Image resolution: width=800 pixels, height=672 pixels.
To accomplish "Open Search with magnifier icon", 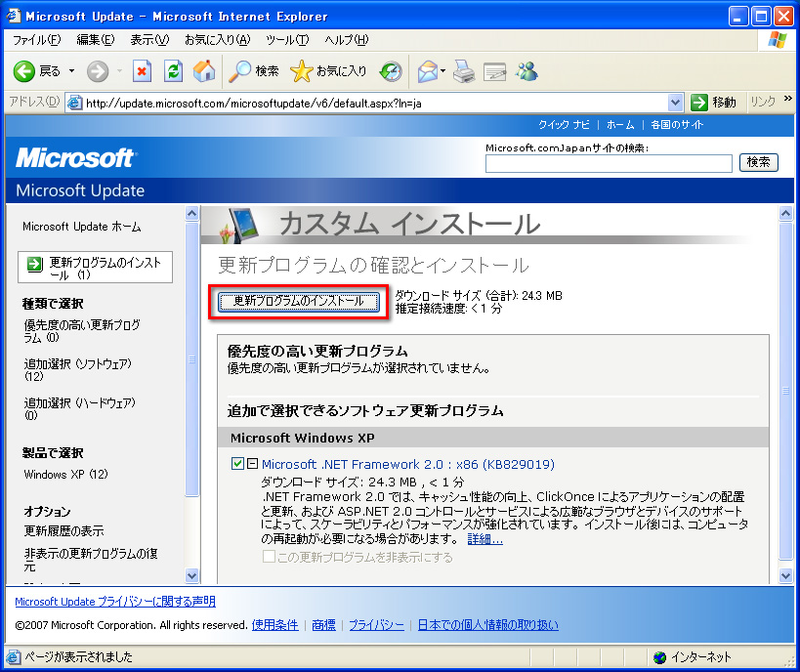I will tap(239, 71).
